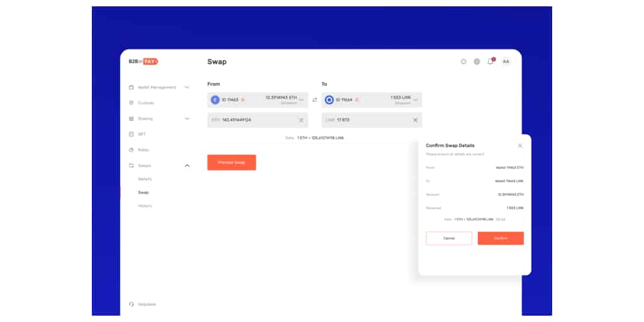This screenshot has width=644, height=322.
Task: Click the B2BinPay logo
Action: coord(143,62)
